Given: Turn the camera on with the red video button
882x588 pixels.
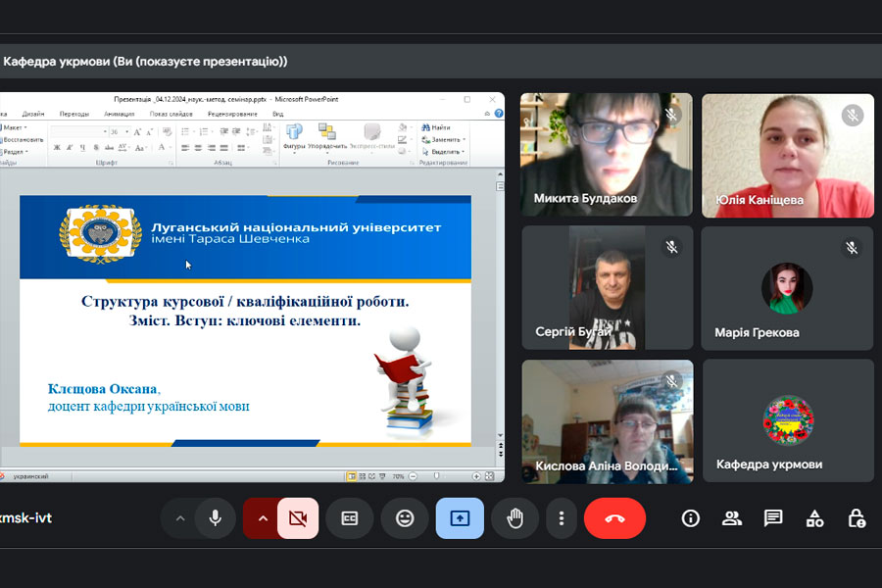Looking at the screenshot, I should click(x=298, y=518).
